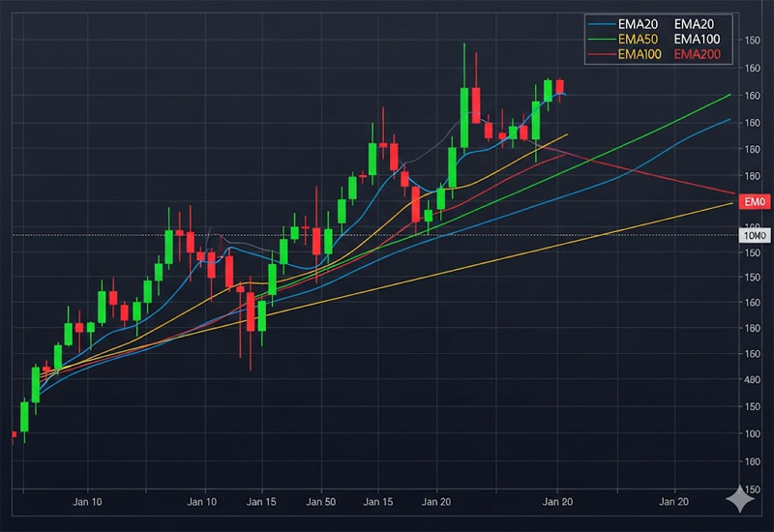Click the gray 10M0 price label
The height and width of the screenshot is (532, 774).
754,235
